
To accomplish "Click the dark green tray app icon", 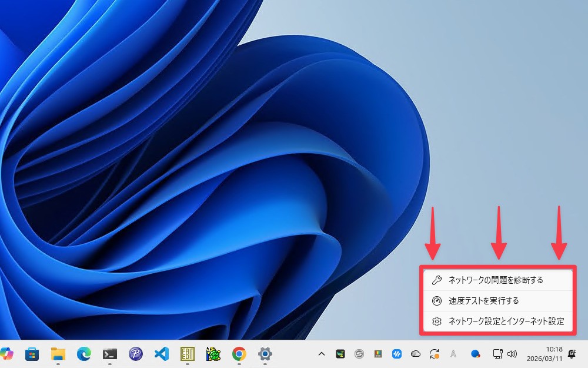I will pos(340,354).
